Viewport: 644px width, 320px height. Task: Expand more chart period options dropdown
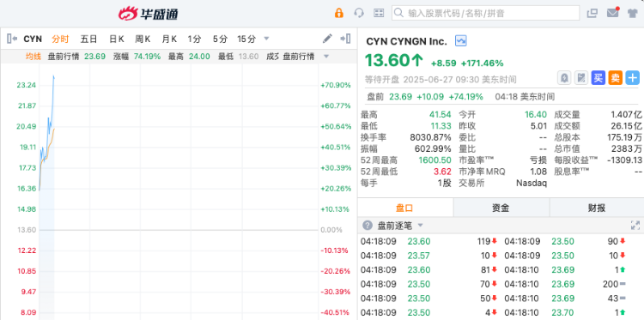pos(266,39)
